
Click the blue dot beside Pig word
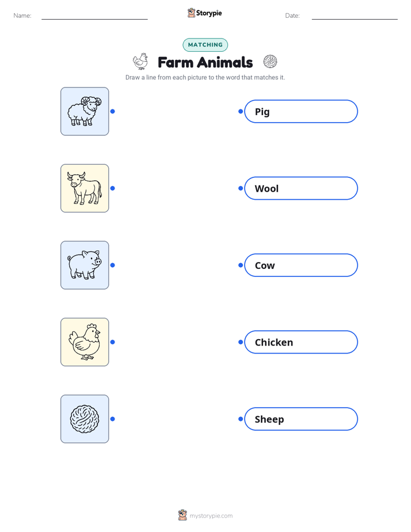(241, 111)
